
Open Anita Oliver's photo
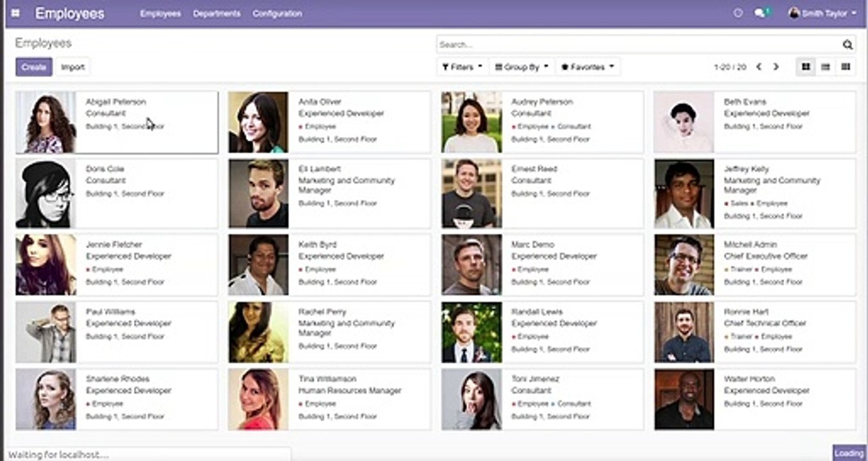pyautogui.click(x=258, y=122)
